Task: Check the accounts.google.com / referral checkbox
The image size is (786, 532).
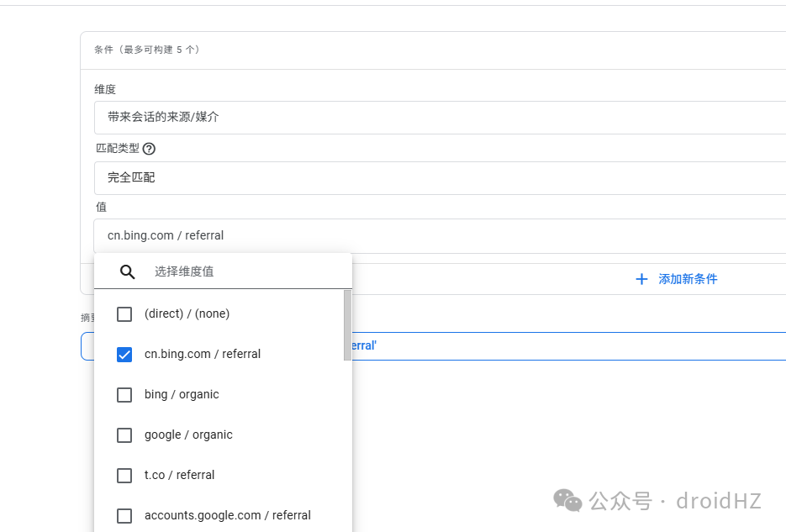Action: (124, 516)
